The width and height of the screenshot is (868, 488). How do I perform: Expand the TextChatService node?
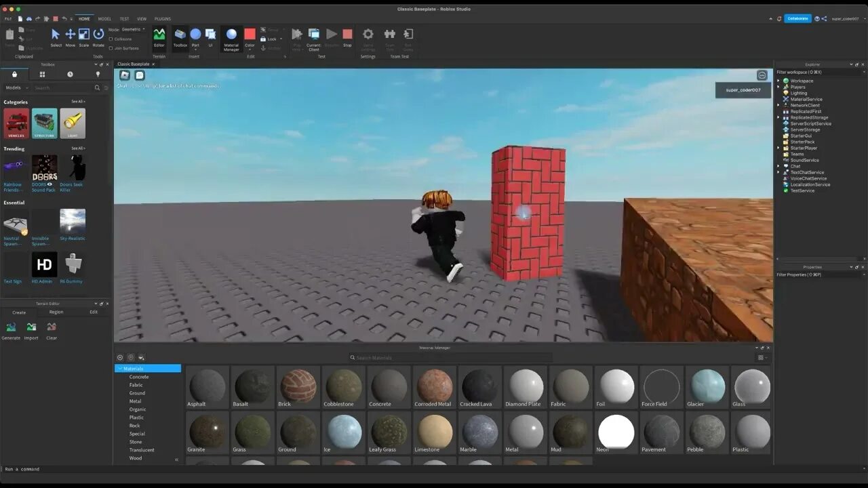pos(778,172)
